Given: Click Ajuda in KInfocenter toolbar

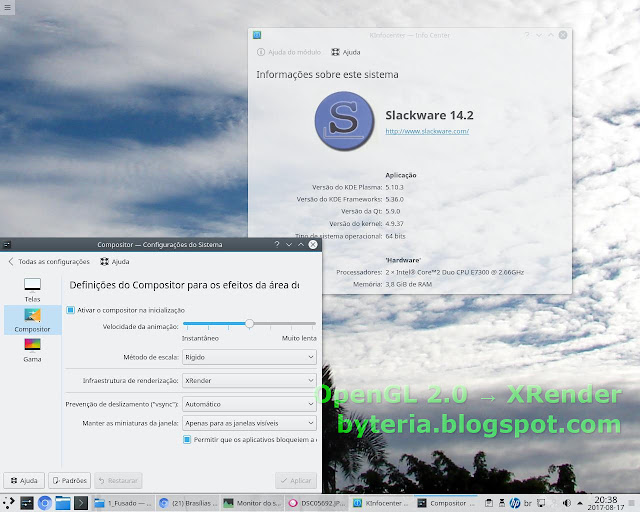Looking at the screenshot, I should 346,52.
